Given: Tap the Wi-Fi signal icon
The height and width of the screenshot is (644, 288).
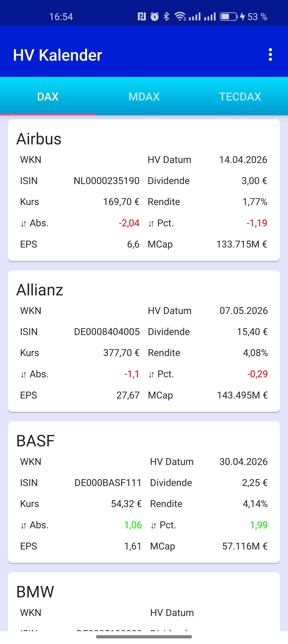Looking at the screenshot, I should click(x=180, y=16).
